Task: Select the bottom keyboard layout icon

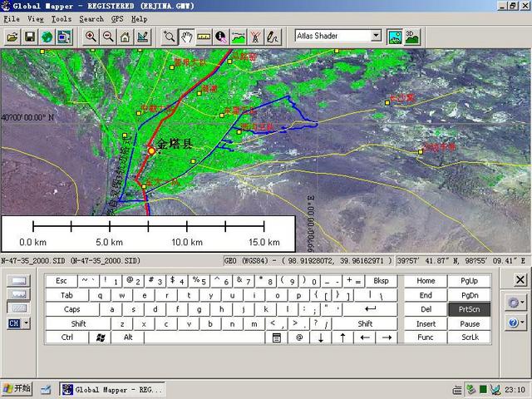Action: [18, 308]
